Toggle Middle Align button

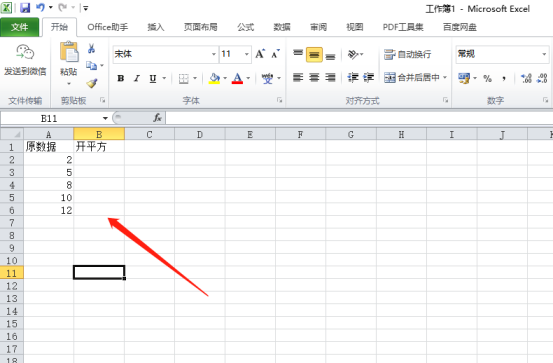point(314,55)
